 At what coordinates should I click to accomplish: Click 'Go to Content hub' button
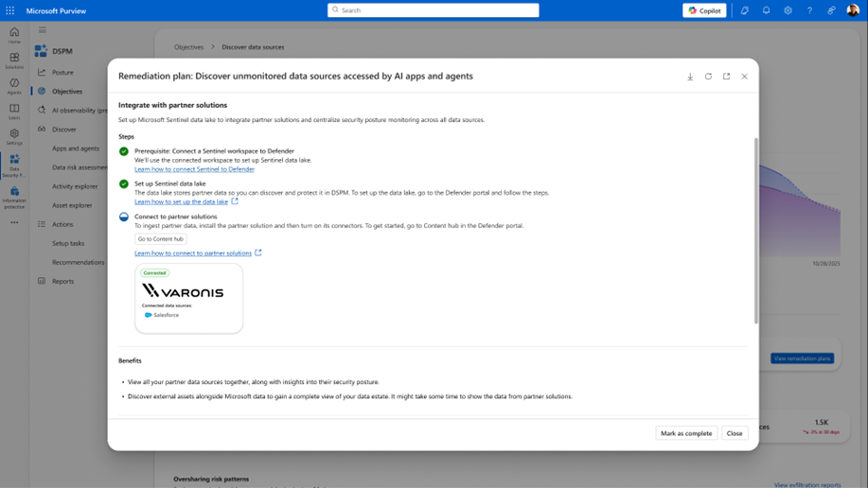pyautogui.click(x=161, y=239)
